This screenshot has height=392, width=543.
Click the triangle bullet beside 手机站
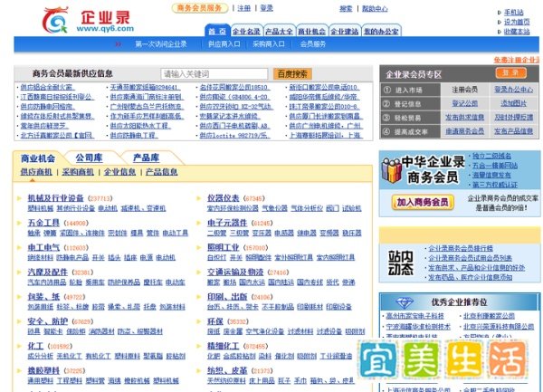pos(499,13)
